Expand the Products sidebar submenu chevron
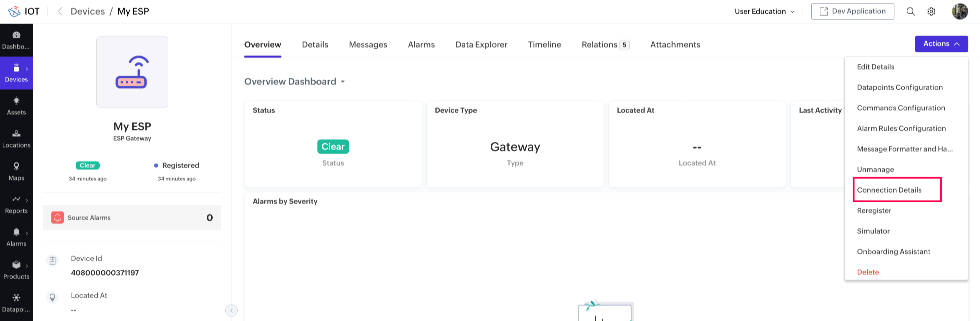Viewport: 980px width, 321px height. click(27, 266)
